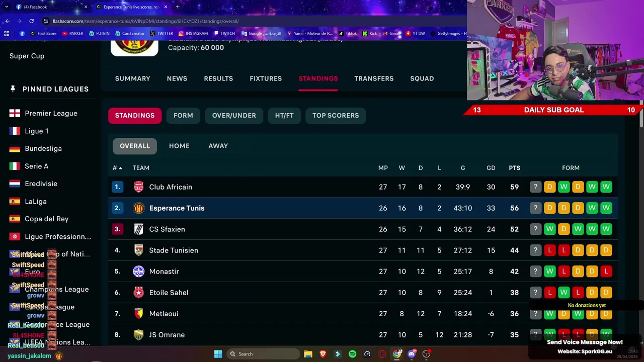Open File Explorer from the taskbar

(308, 354)
